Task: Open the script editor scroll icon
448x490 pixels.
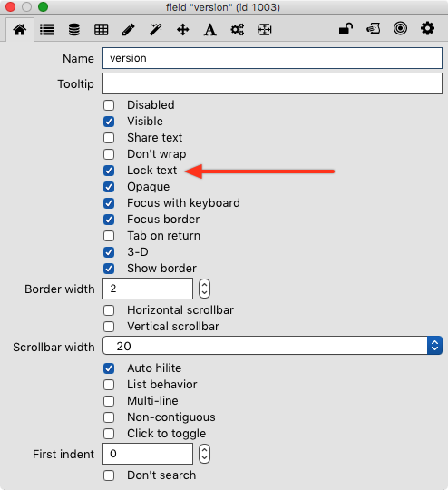Action: pos(374,29)
